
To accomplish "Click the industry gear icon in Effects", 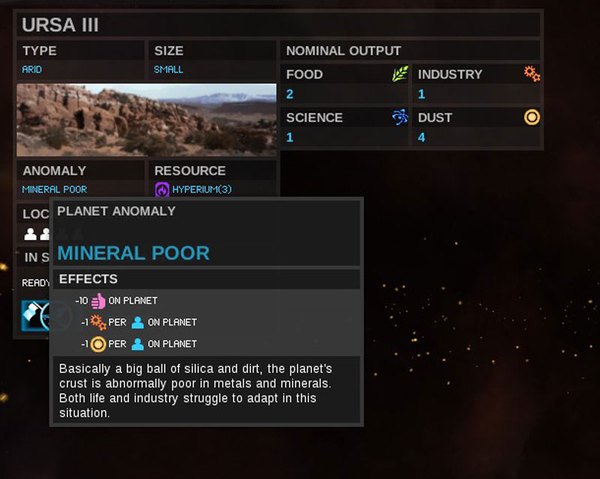I will tap(98, 322).
